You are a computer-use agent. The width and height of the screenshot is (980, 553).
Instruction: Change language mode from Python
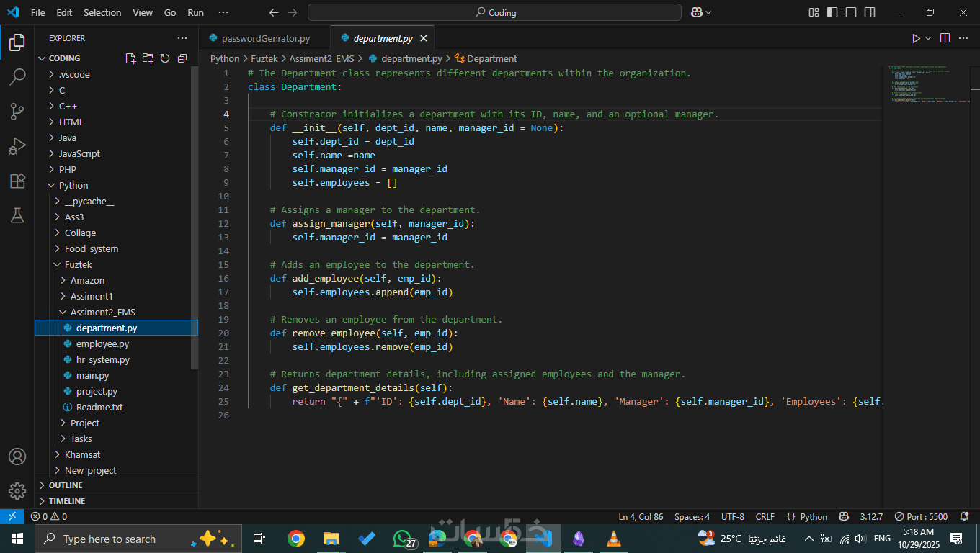[x=814, y=516]
